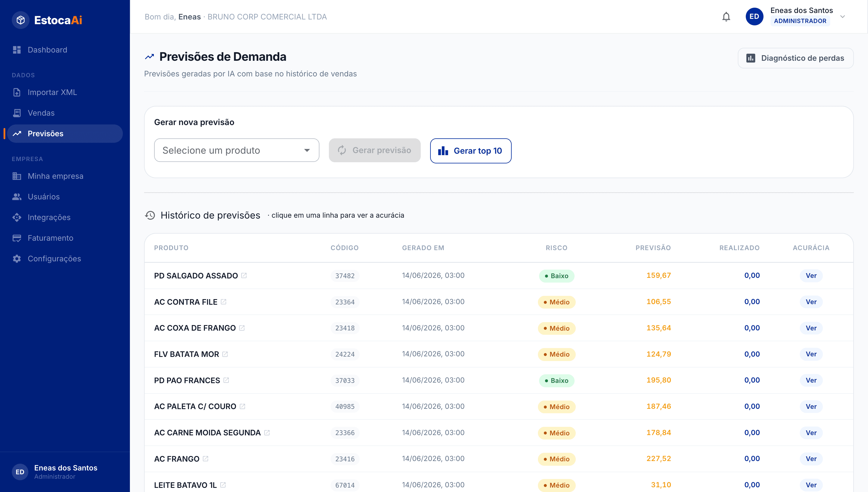Open Minha empresa page
The height and width of the screenshot is (492, 868).
[65, 176]
